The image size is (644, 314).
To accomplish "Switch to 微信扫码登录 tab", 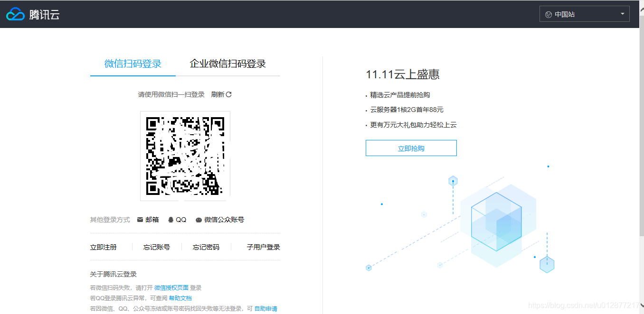I will [133, 64].
